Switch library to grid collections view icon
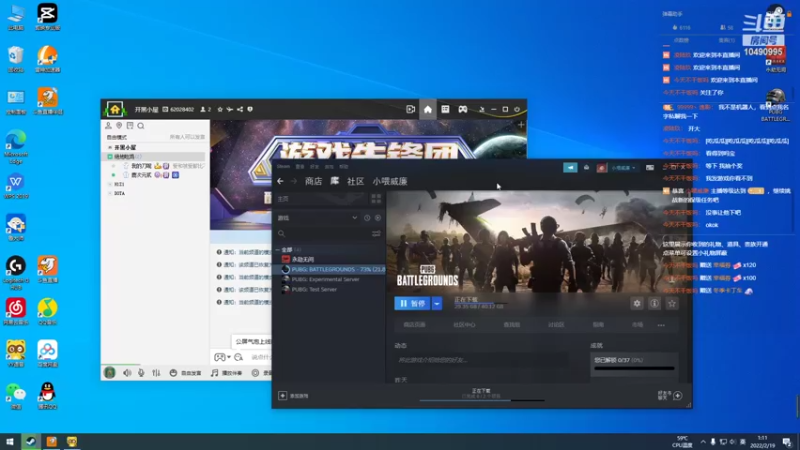 [x=376, y=198]
